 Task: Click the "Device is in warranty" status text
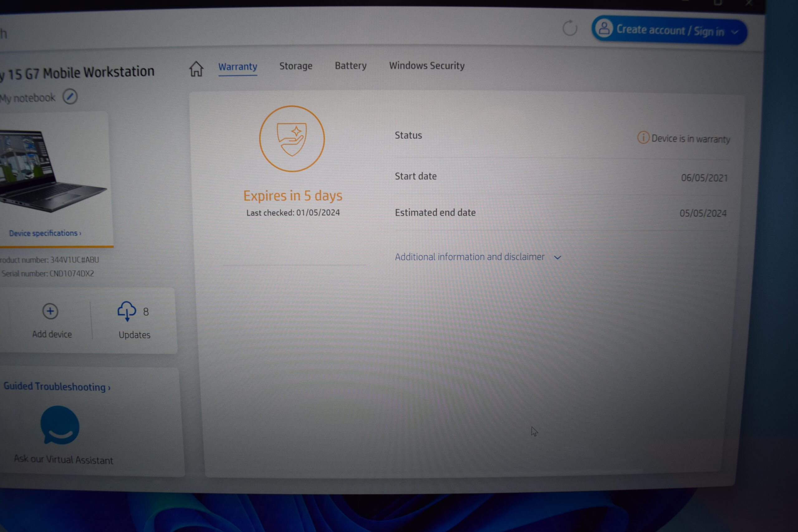pyautogui.click(x=691, y=139)
